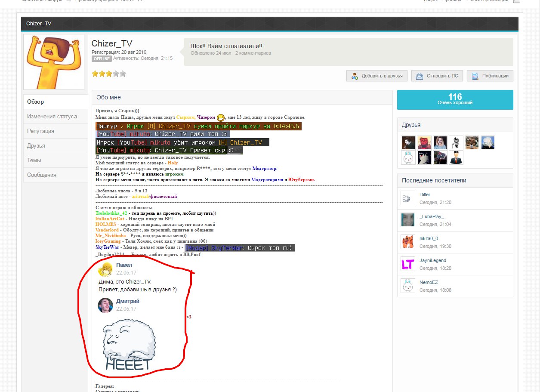This screenshot has width=540, height=392.
Task: Click the 116 reputation score box
Action: click(x=455, y=99)
